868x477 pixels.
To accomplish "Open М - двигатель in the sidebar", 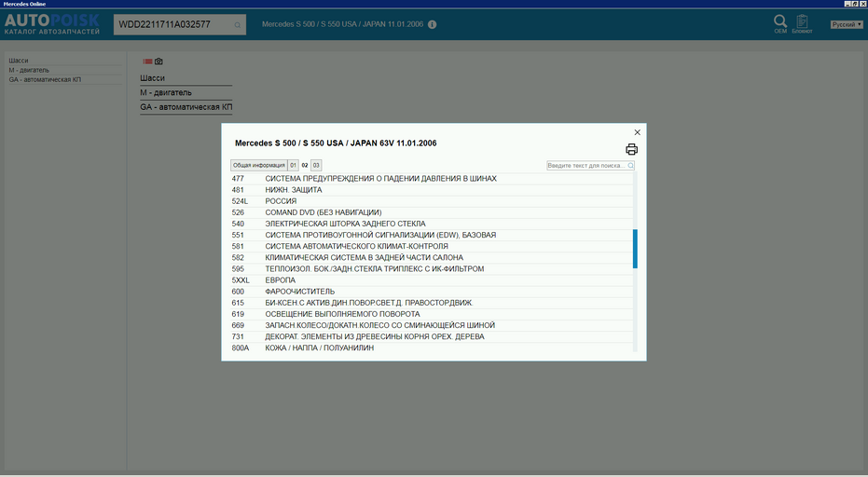I will 29,70.
